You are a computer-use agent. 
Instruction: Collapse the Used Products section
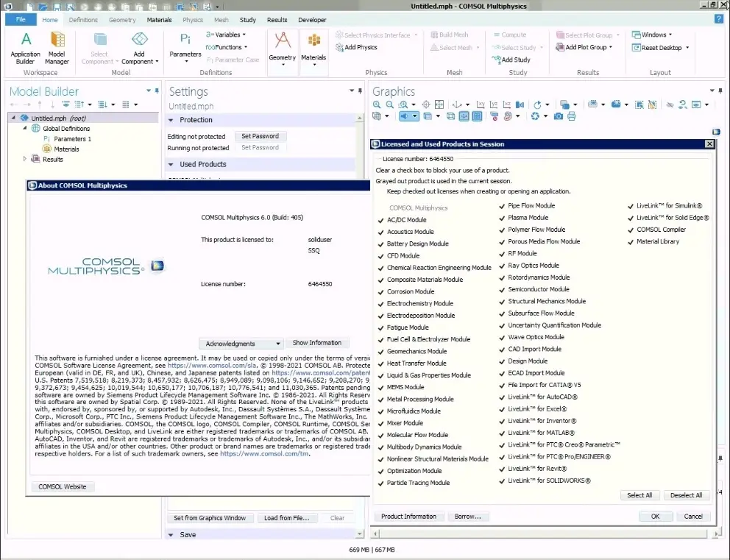(x=171, y=164)
